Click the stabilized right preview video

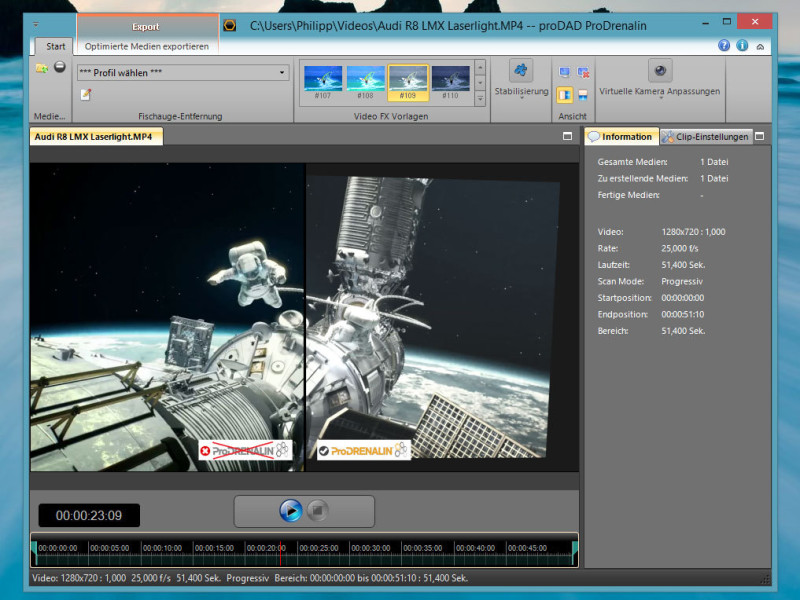click(442, 316)
